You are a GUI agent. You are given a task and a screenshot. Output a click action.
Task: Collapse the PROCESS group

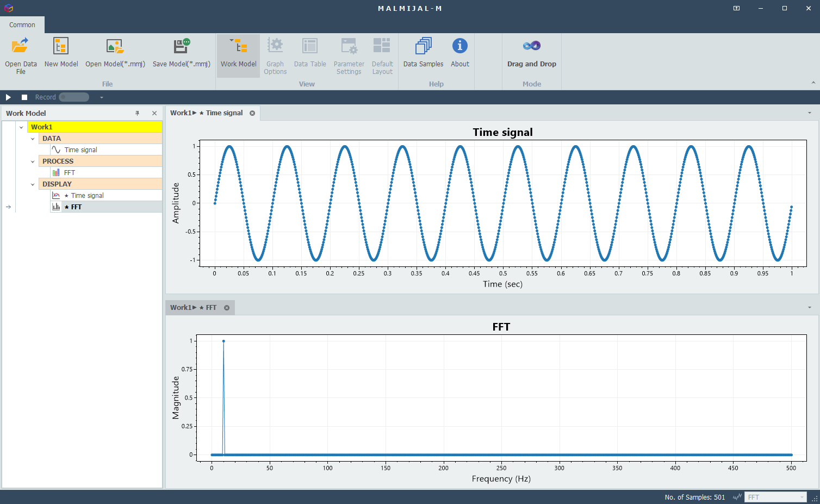point(33,161)
